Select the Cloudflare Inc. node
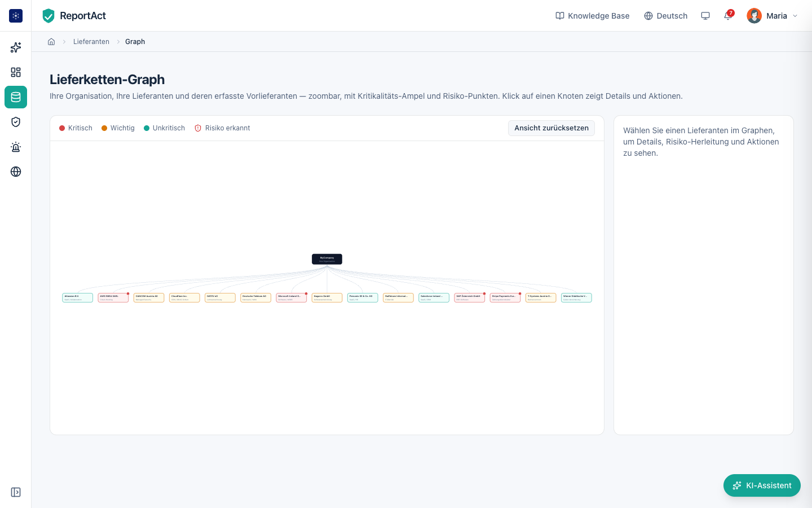This screenshot has height=508, width=812. 184,297
